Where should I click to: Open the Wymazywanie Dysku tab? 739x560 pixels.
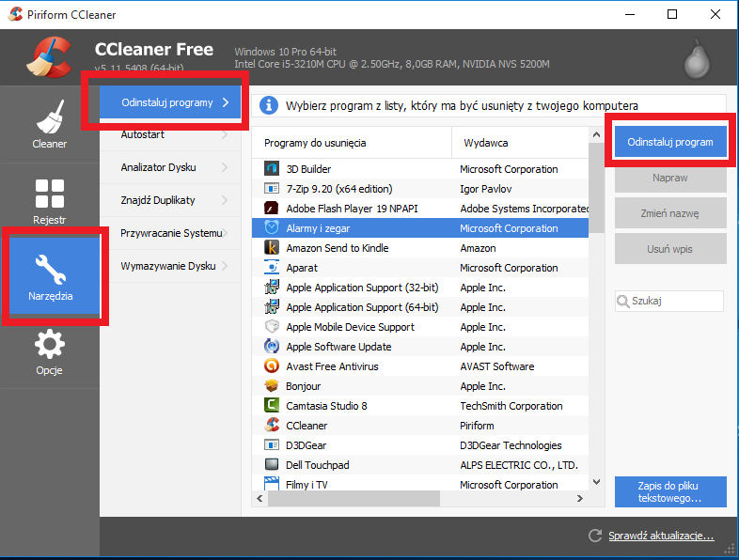coord(170,266)
